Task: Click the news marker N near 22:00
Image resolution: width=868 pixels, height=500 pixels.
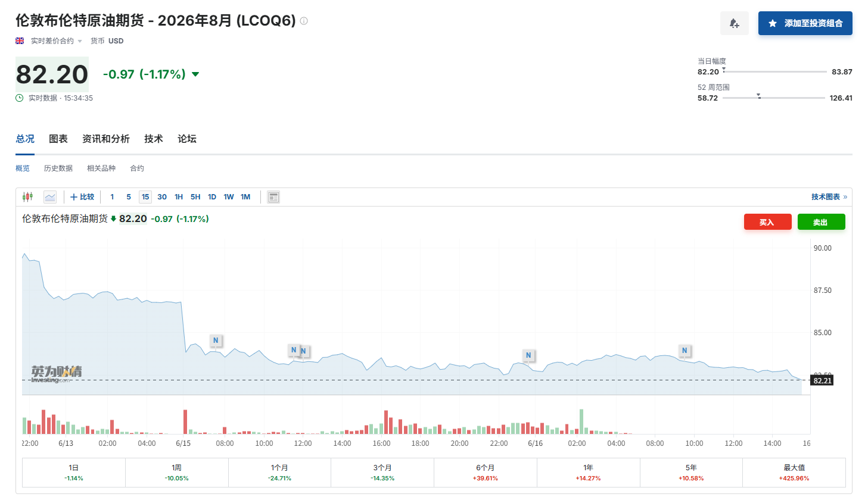Action: (528, 355)
